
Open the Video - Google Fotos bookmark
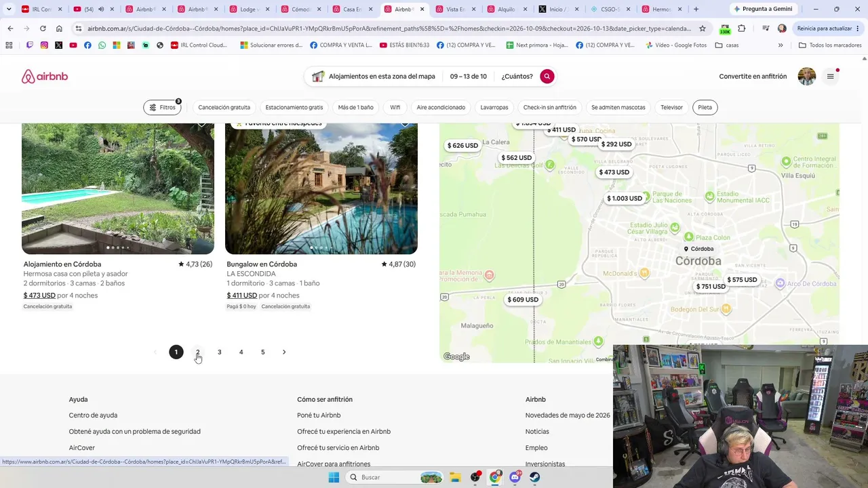(x=676, y=45)
